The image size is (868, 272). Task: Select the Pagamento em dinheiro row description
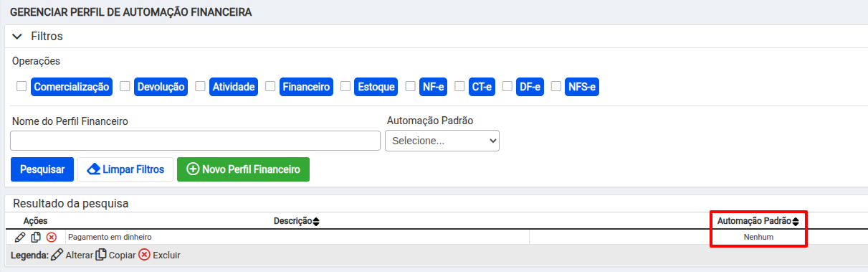click(x=110, y=237)
